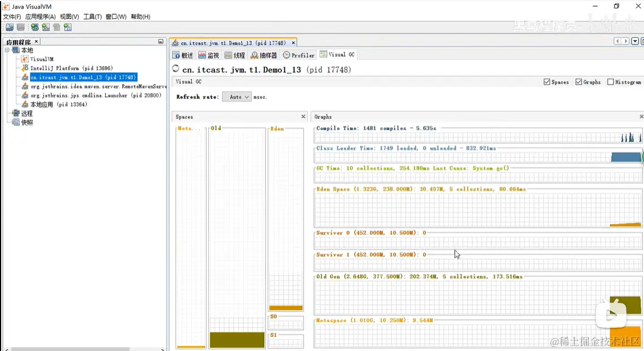Image resolution: width=644 pixels, height=351 pixels.
Task: Switch to the 概述 tab
Action: coord(183,55)
